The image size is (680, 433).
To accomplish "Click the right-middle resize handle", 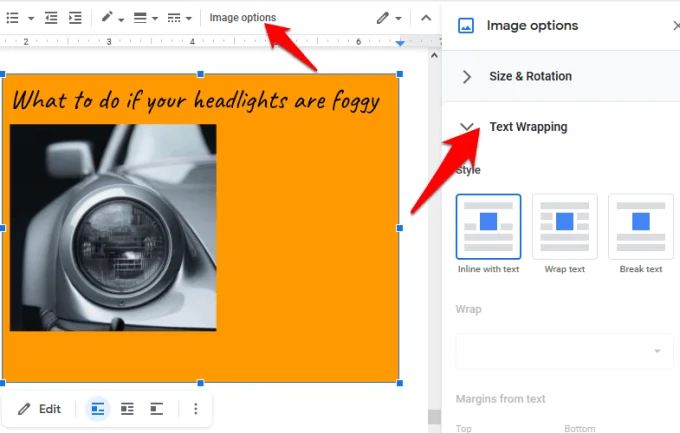I will [x=399, y=228].
